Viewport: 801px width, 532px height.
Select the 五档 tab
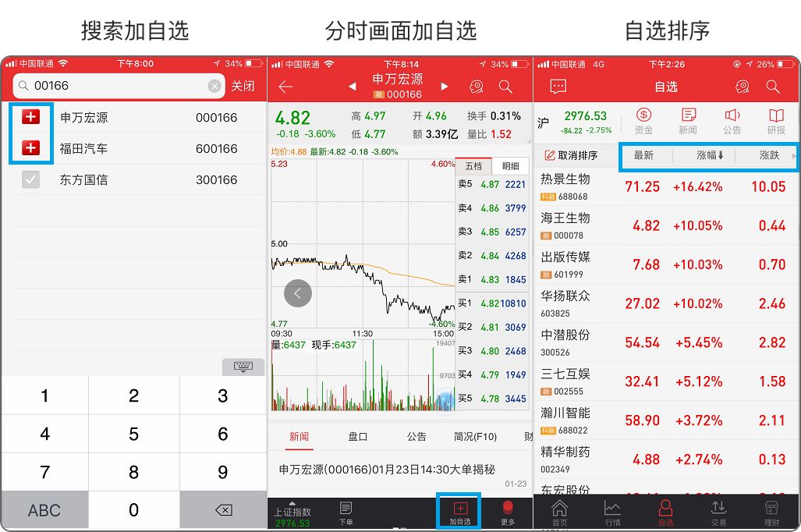(x=473, y=166)
